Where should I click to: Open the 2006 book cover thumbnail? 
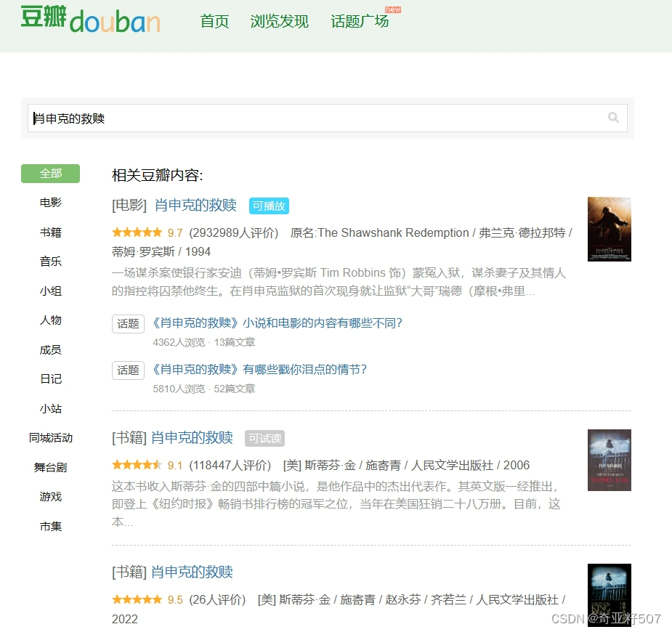(x=609, y=460)
